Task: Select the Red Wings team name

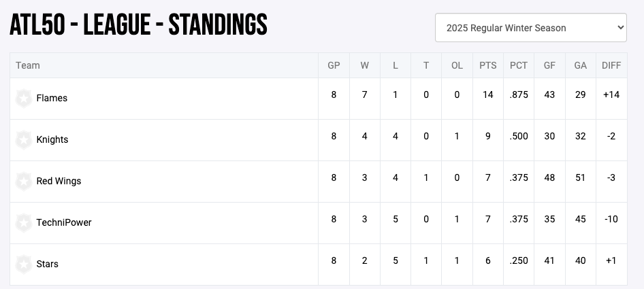Action: pos(59,182)
